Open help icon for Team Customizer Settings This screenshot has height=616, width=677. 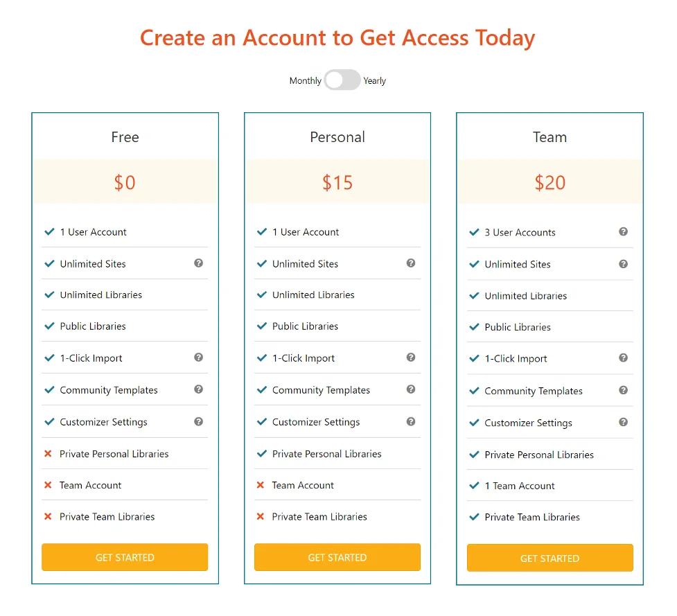[623, 422]
